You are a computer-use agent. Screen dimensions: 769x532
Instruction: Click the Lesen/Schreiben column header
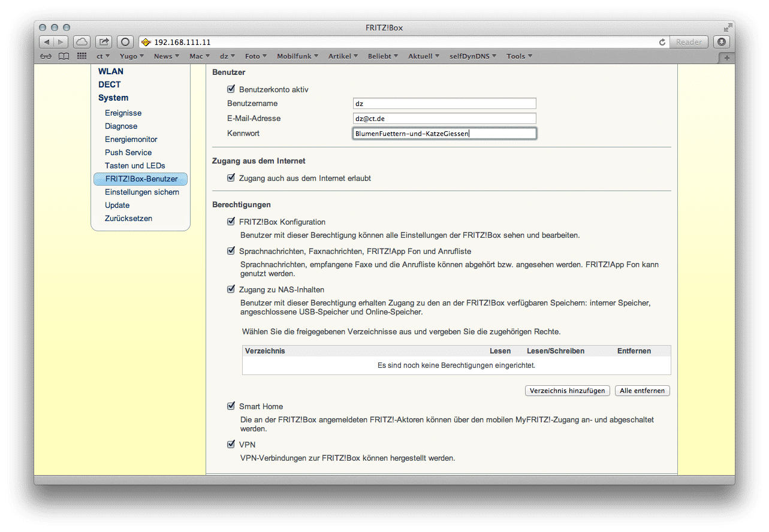[556, 350]
